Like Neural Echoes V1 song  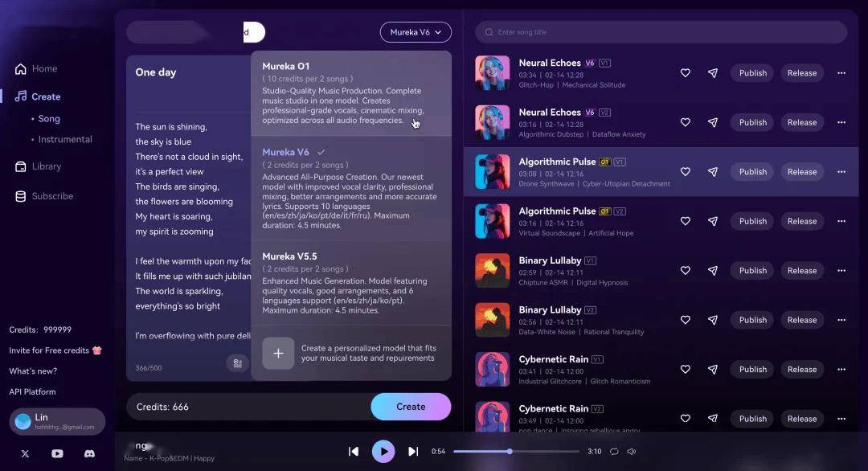686,73
